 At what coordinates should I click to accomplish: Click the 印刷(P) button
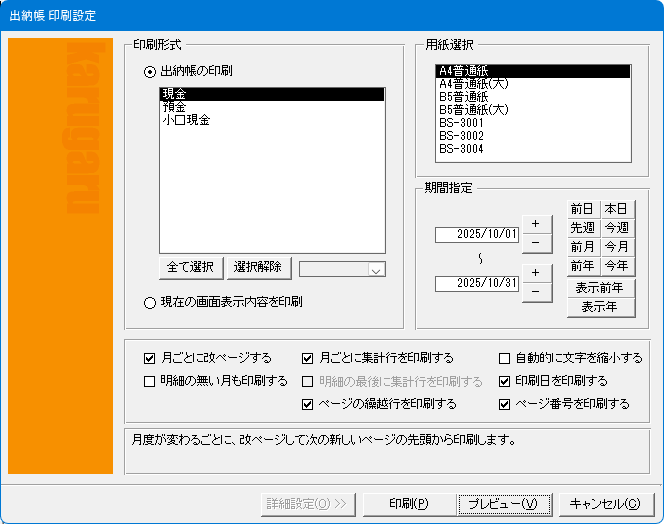click(408, 503)
